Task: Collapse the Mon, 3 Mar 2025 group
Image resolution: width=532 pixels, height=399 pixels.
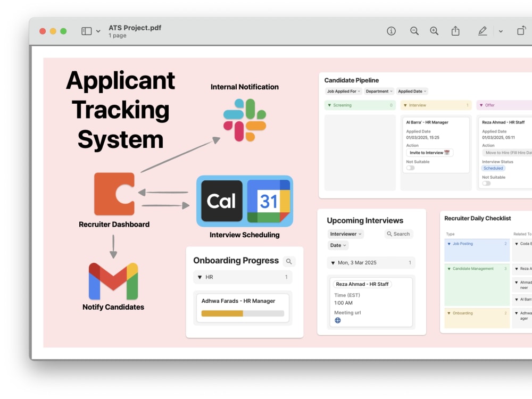Action: pyautogui.click(x=333, y=263)
